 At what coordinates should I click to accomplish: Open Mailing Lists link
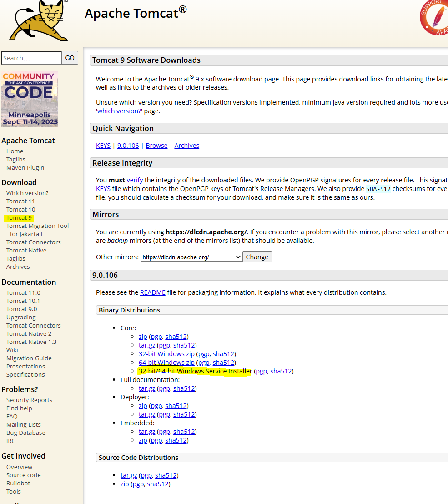(24, 424)
